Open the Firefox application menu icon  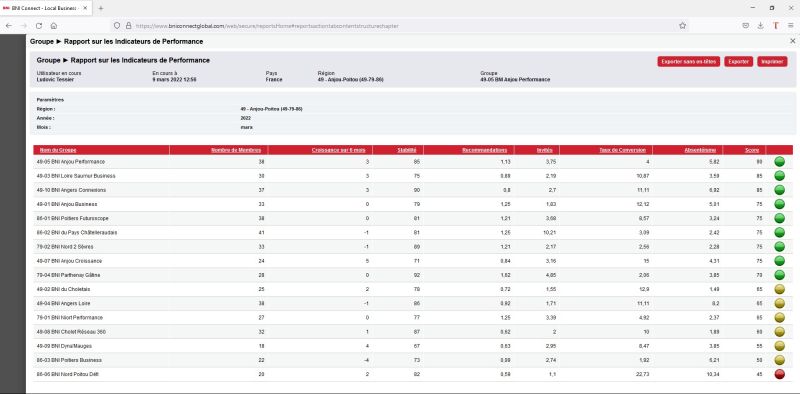(791, 26)
